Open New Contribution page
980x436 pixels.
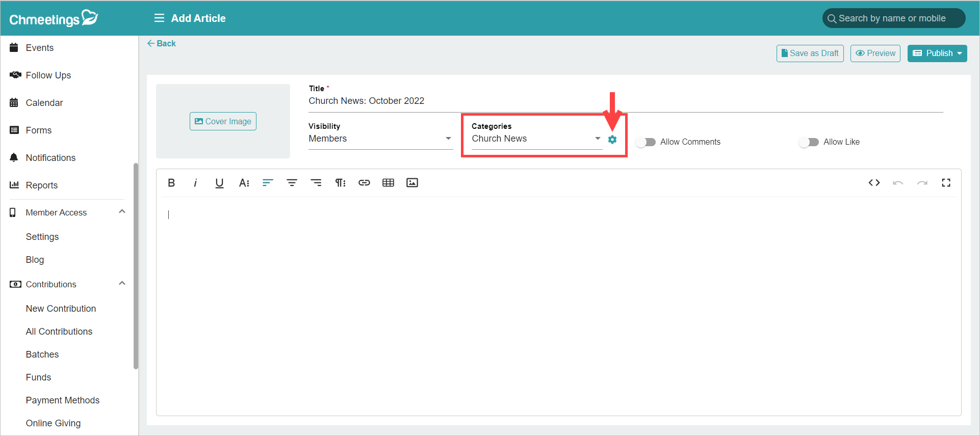click(61, 309)
